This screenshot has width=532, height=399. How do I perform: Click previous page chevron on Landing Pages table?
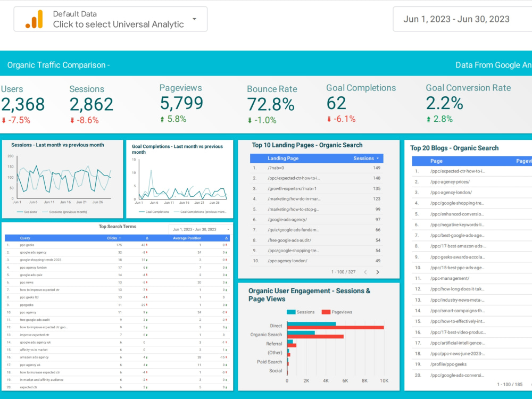pyautogui.click(x=365, y=272)
